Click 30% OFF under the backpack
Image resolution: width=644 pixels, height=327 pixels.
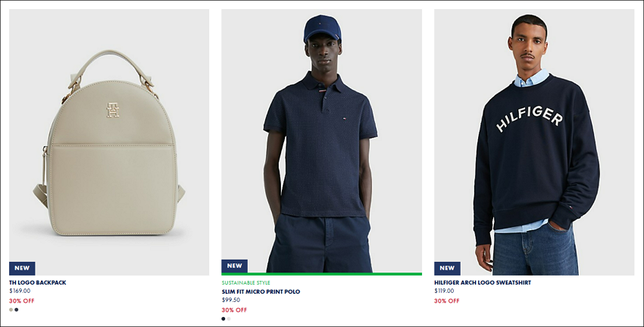(x=22, y=301)
